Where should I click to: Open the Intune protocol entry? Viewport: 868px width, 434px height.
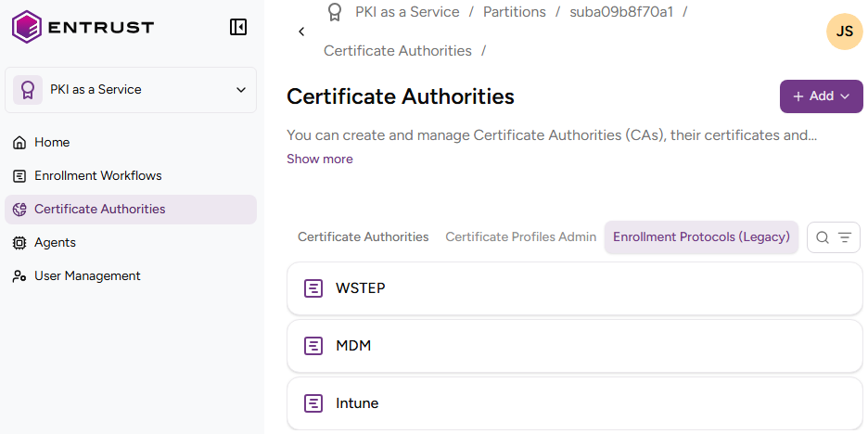575,403
